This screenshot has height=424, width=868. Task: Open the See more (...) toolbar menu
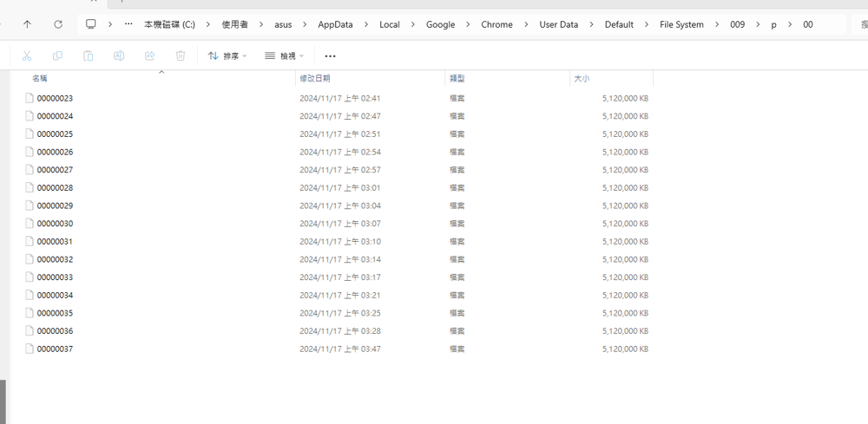[x=330, y=55]
